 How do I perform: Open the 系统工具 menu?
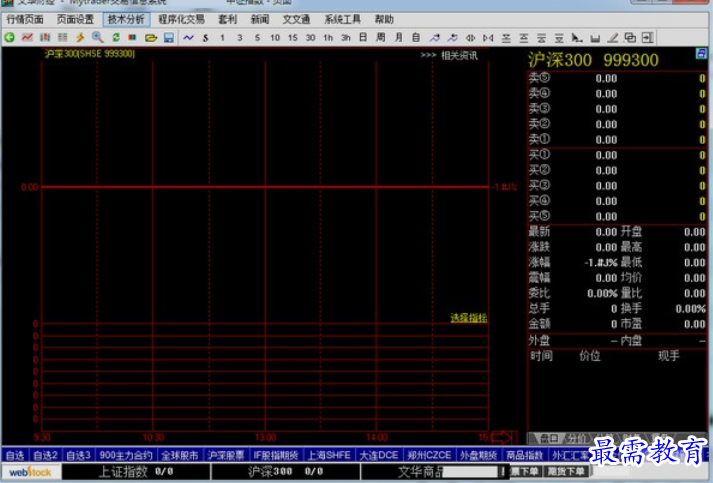click(x=342, y=20)
